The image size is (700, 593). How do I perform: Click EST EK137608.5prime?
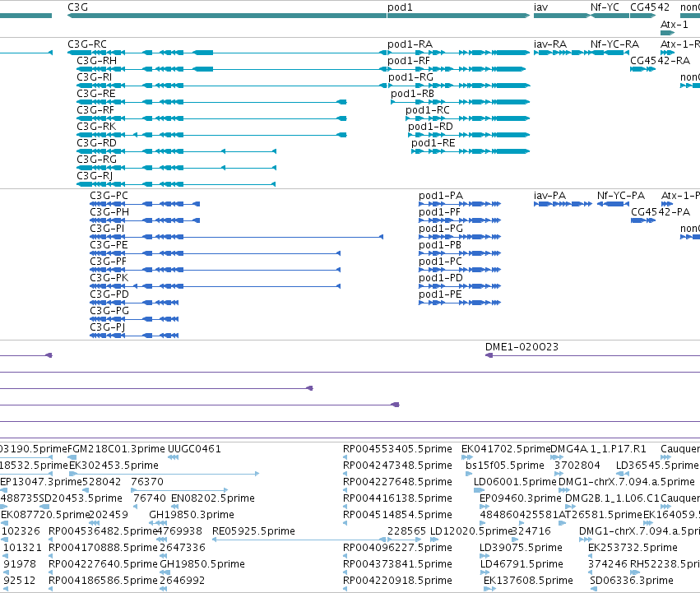(x=528, y=580)
